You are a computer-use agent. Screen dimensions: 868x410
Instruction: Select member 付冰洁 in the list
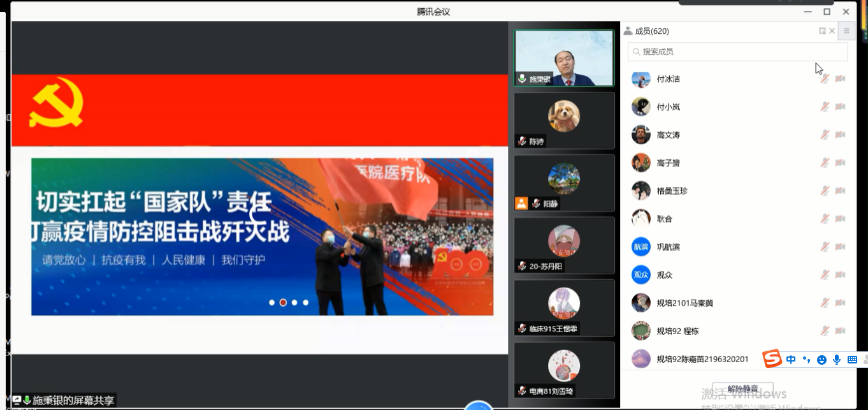(739, 78)
